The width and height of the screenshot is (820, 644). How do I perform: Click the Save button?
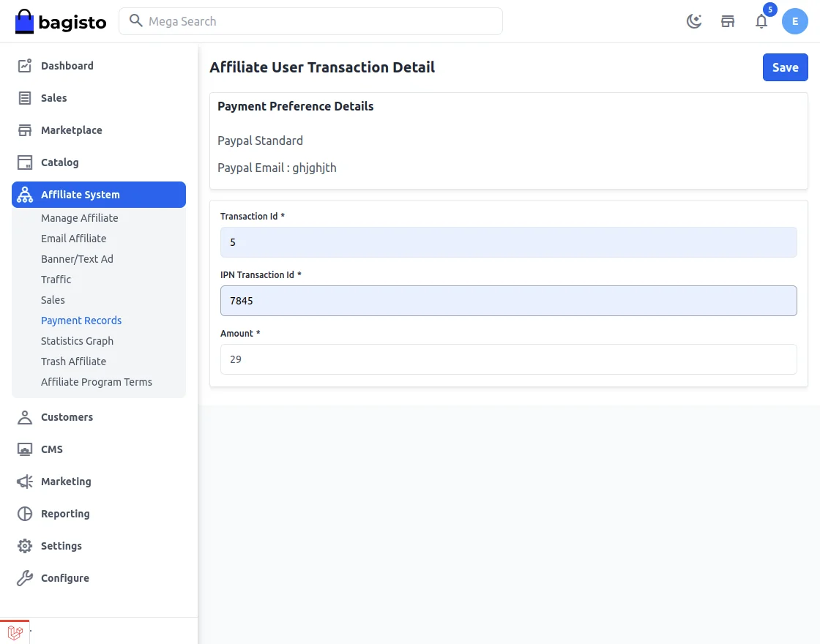pyautogui.click(x=785, y=67)
